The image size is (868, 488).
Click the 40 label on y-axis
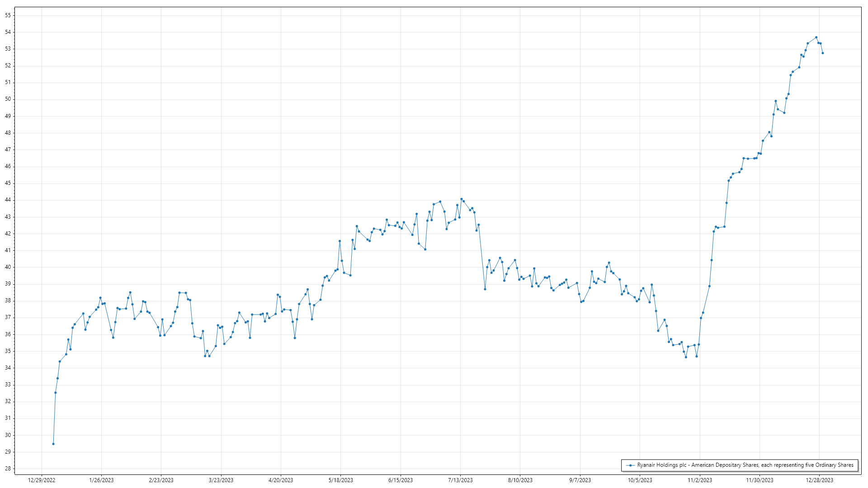click(8, 267)
